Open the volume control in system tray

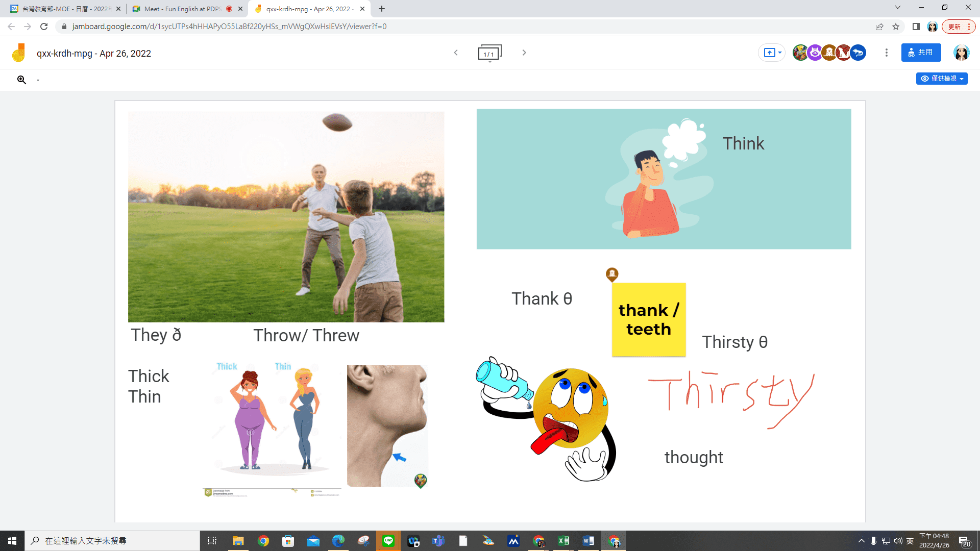(x=898, y=541)
